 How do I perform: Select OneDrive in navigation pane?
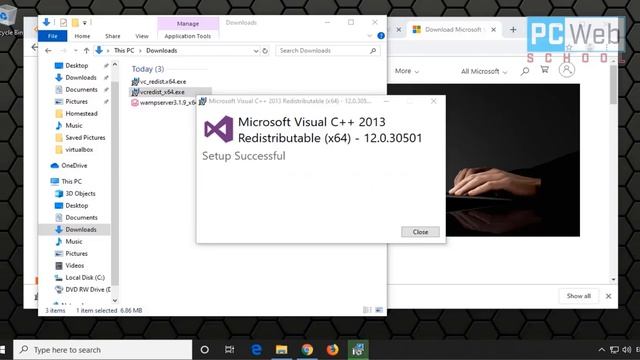tap(74, 166)
